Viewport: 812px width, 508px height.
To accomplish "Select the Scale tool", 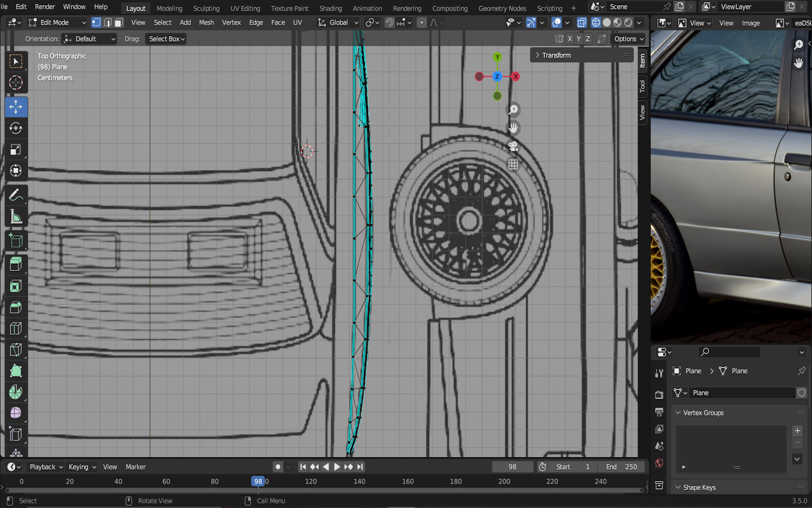I will (x=16, y=150).
